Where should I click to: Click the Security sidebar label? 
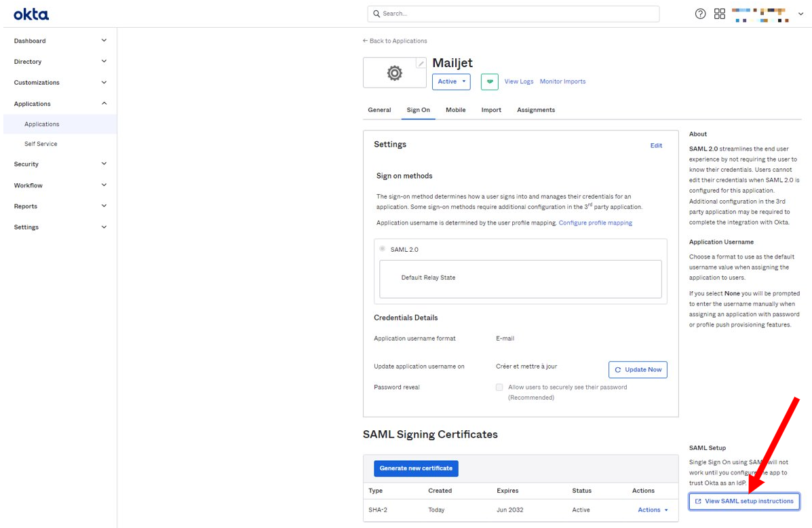[x=26, y=164]
